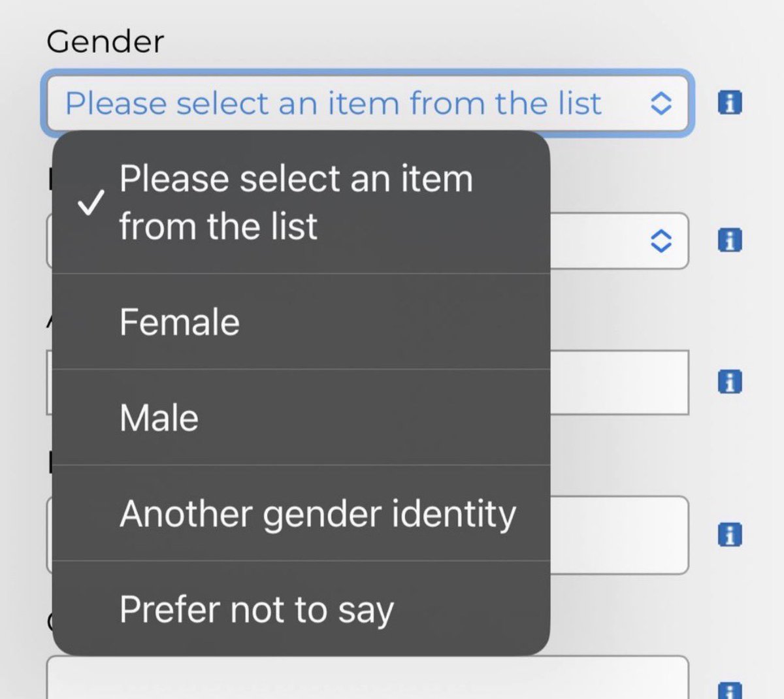Tap info icon beside field behind Another gender identity
The height and width of the screenshot is (699, 784).
pyautogui.click(x=730, y=534)
